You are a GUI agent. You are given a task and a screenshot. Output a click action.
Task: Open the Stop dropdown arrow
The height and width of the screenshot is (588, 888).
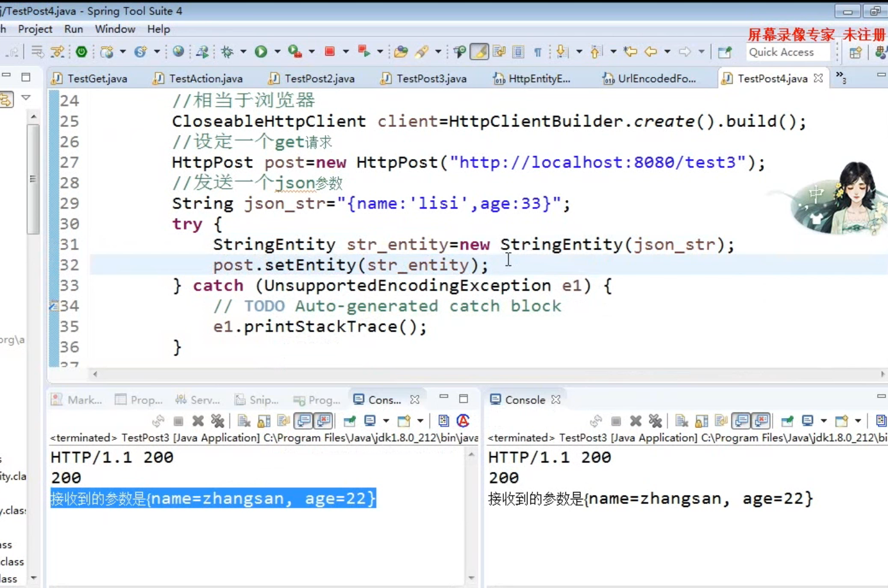pyautogui.click(x=346, y=52)
